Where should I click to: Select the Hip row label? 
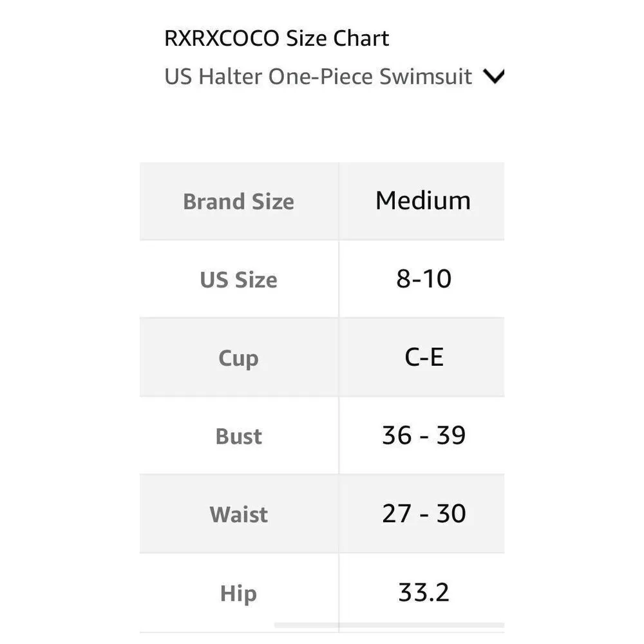(x=238, y=593)
